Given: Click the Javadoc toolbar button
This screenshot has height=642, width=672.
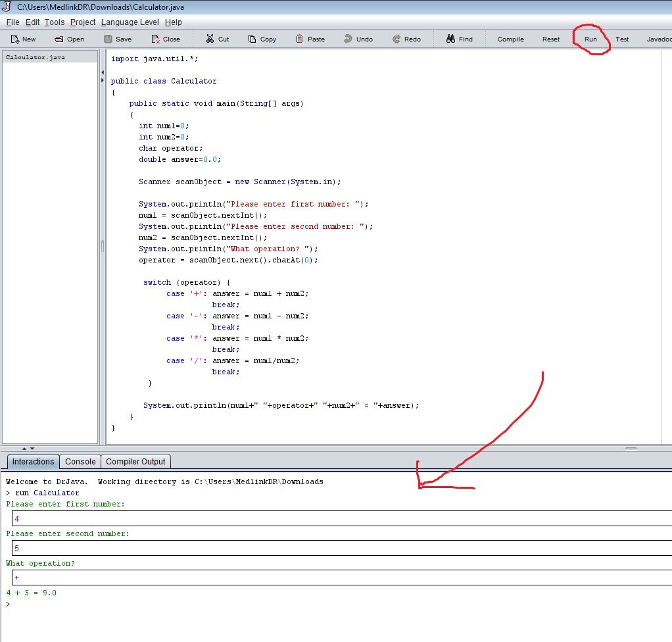Looking at the screenshot, I should tap(658, 39).
